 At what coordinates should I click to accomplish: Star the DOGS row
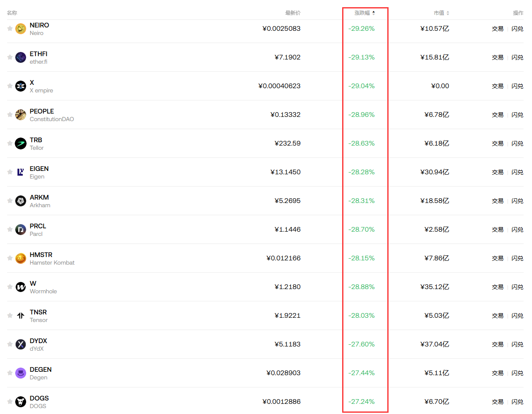pos(10,401)
